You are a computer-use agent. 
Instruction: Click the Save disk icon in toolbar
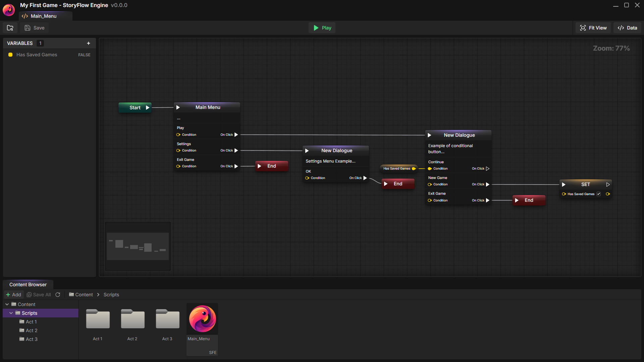click(x=28, y=28)
